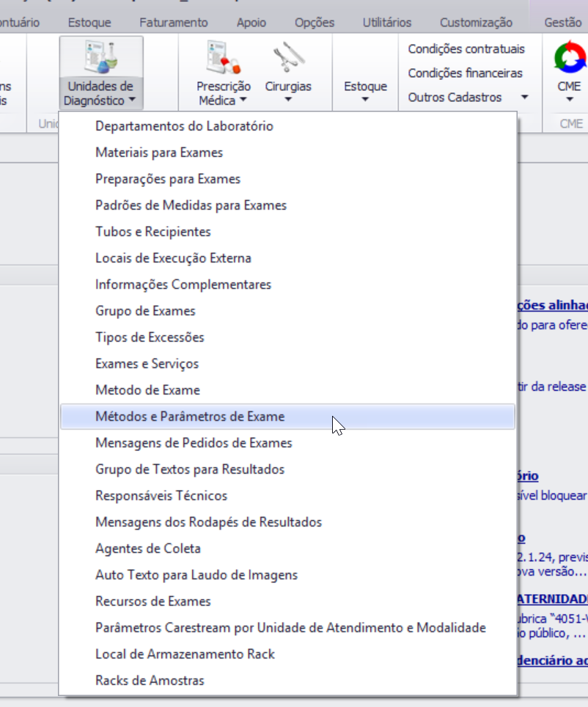This screenshot has height=707, width=588.
Task: Switch to the Faturamento tab
Action: coord(174,22)
